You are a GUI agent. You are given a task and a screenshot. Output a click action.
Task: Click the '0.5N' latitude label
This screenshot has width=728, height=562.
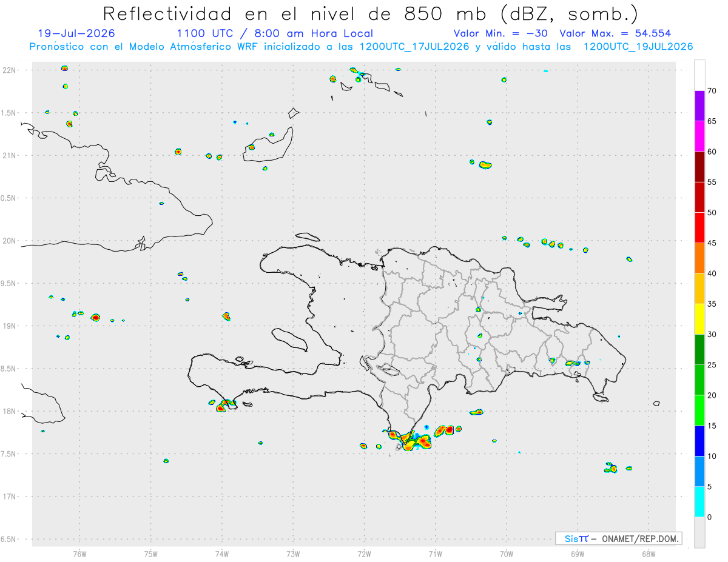point(9,198)
